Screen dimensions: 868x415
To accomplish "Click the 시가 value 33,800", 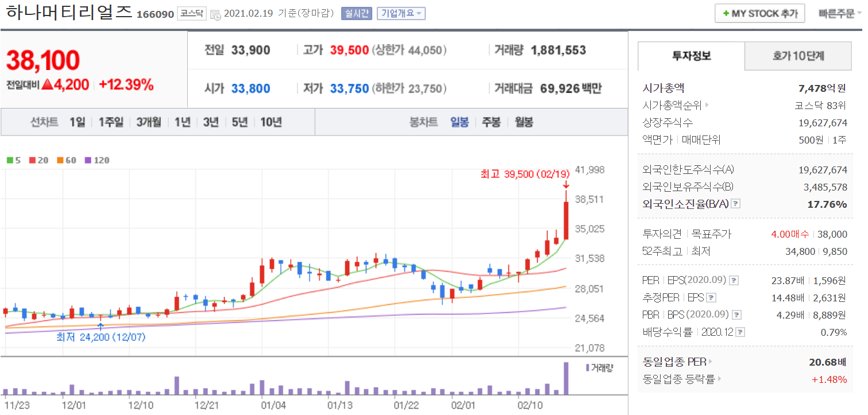I will [250, 89].
